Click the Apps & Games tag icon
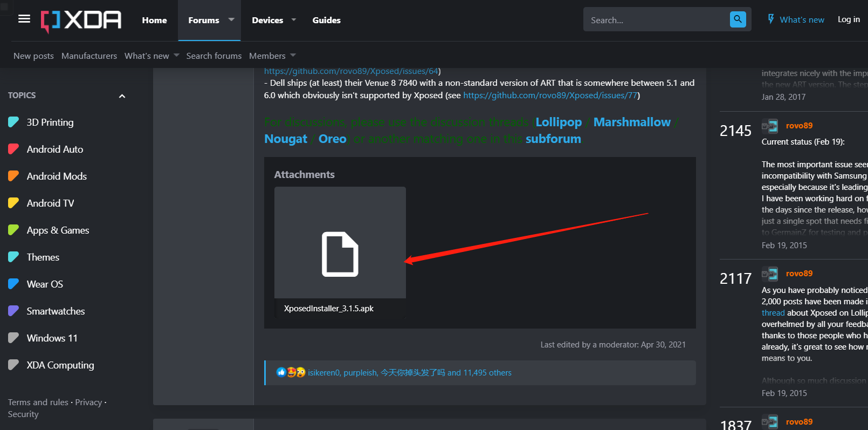Screen dimensions: 868x430 click(13, 230)
